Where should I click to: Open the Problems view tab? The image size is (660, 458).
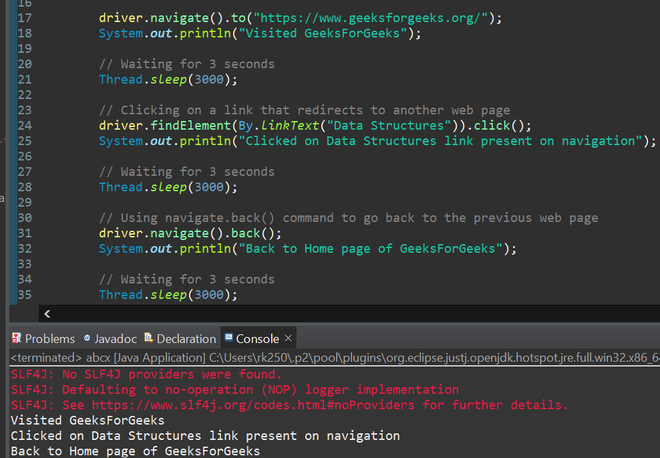[43, 338]
